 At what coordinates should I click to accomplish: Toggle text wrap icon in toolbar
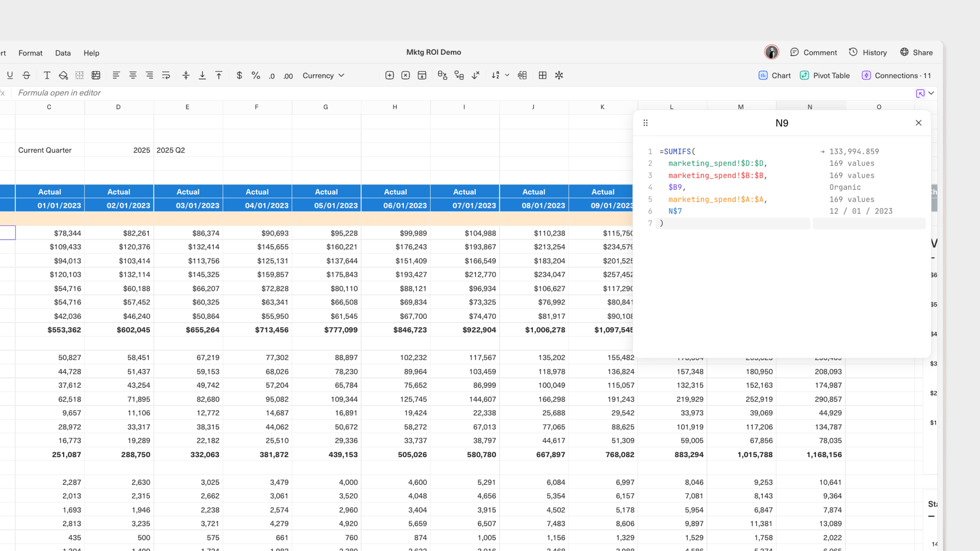tap(166, 76)
